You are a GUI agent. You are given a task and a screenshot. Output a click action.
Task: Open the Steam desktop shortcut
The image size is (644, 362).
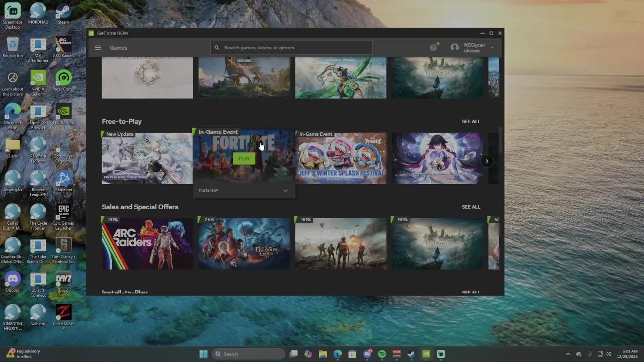point(63,14)
